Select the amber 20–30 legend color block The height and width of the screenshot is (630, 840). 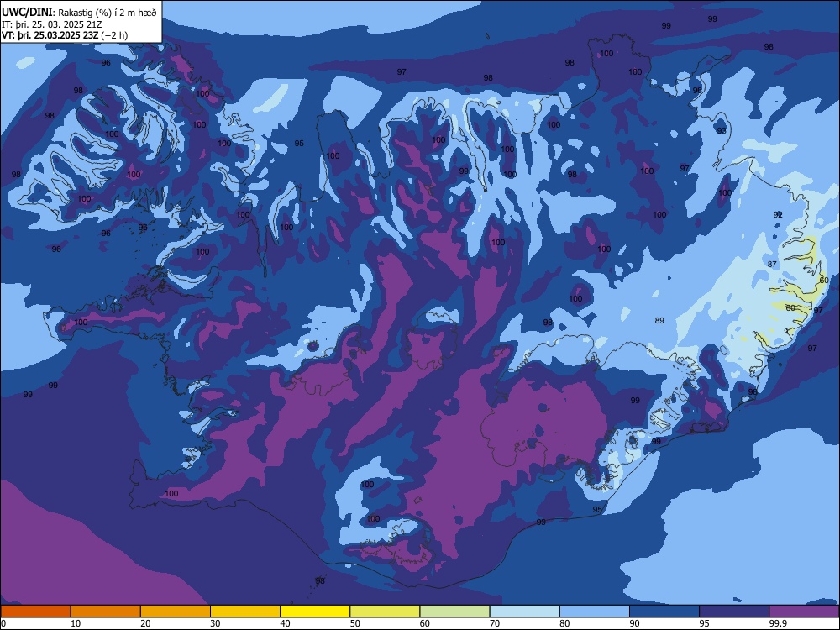(x=176, y=612)
